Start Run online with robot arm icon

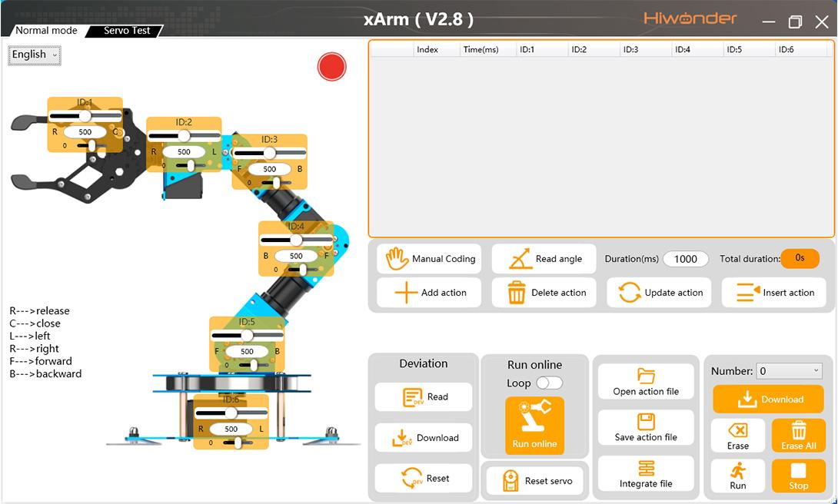(534, 425)
